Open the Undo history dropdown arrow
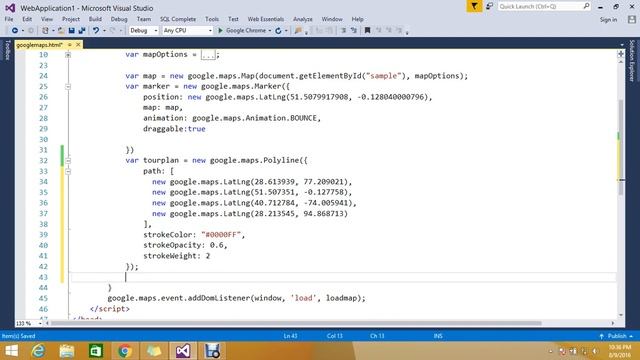This screenshot has height=360, width=640. [x=104, y=31]
